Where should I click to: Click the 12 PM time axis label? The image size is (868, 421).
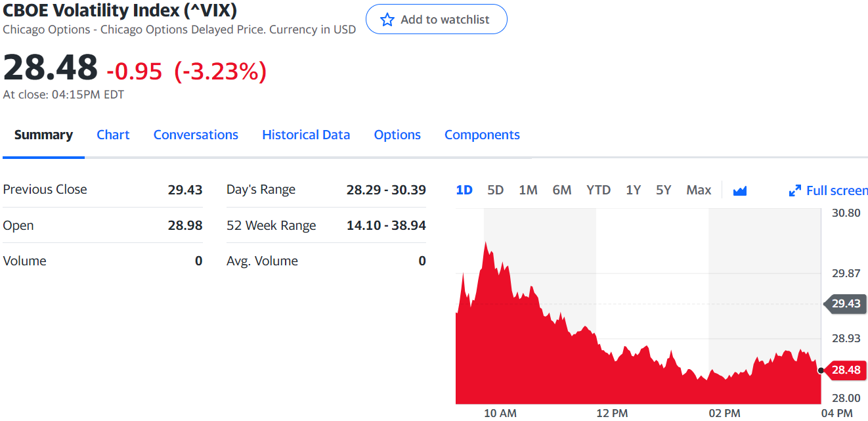click(x=612, y=413)
